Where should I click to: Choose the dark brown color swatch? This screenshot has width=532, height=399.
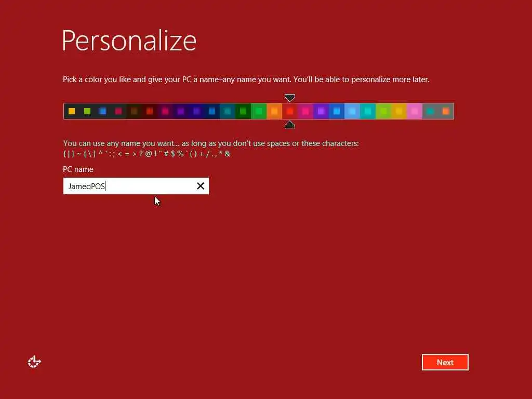[x=134, y=111]
